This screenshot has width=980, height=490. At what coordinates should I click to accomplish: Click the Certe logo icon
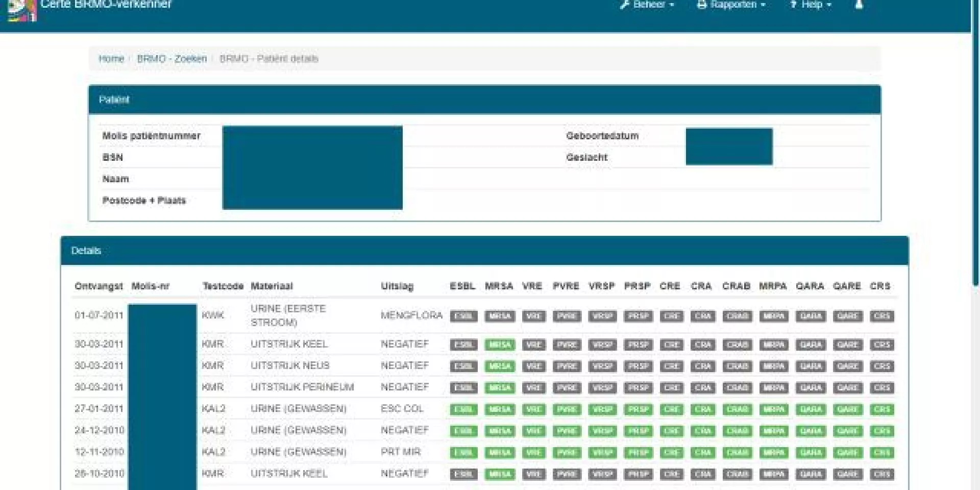[x=21, y=9]
